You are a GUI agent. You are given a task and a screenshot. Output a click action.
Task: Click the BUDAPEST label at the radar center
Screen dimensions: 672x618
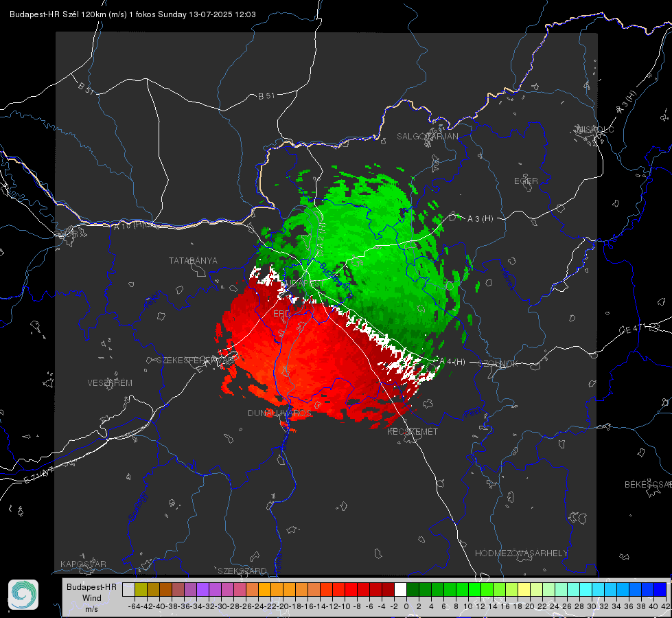coord(304,284)
